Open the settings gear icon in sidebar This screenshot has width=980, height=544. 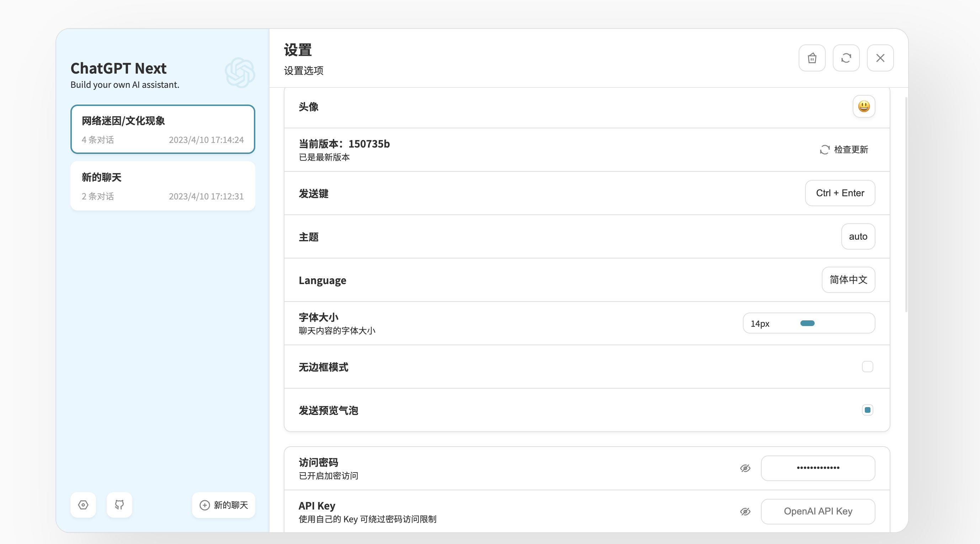(x=83, y=505)
